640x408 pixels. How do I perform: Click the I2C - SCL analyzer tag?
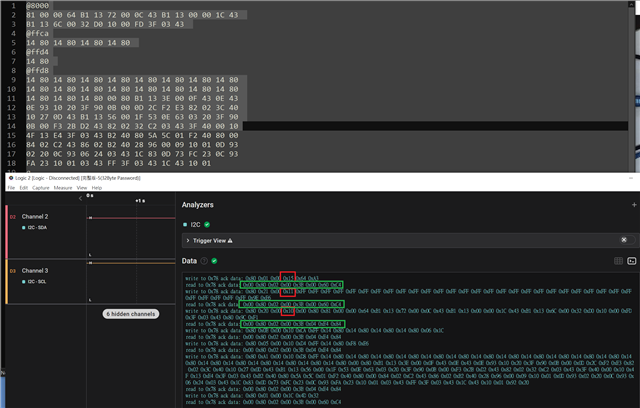pos(35,282)
